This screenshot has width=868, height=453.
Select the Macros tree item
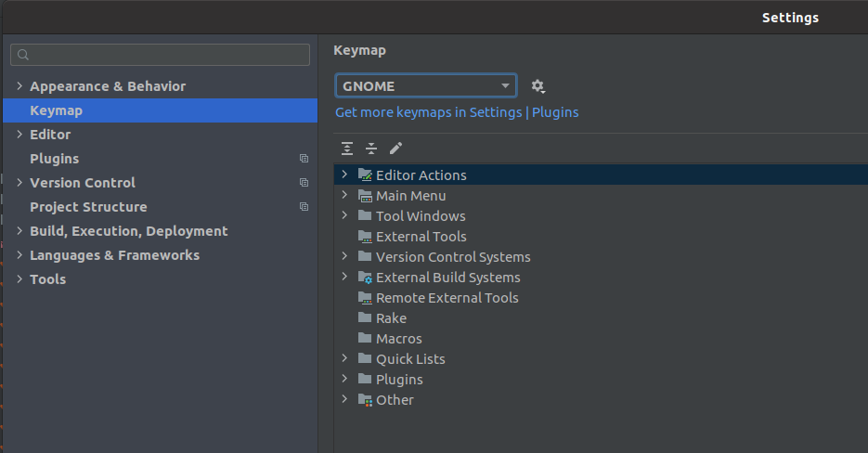(x=398, y=339)
